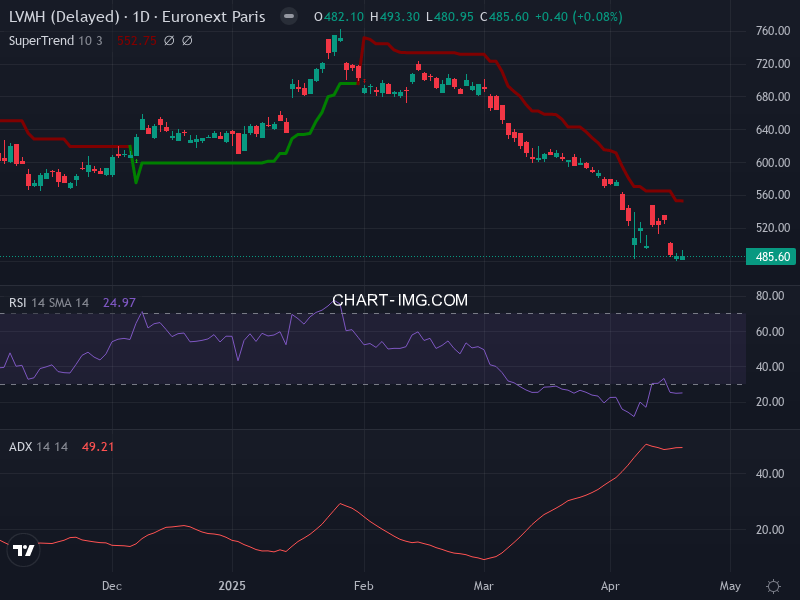Click the low price value 480.95
Viewport: 800px width, 600px height.
(454, 17)
